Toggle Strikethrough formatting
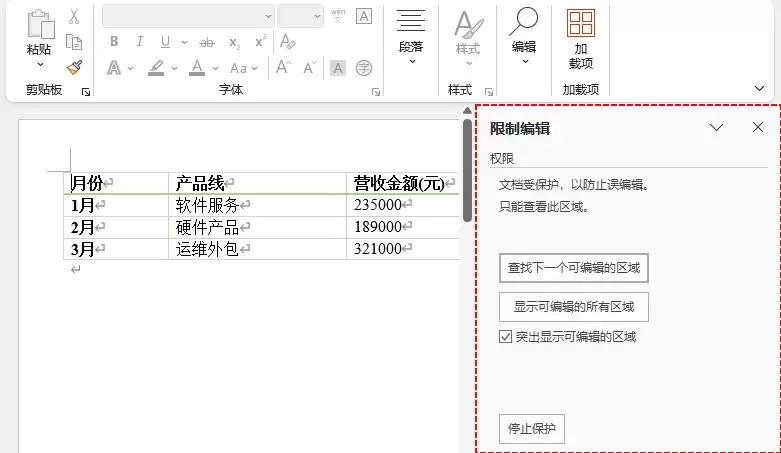 207,43
